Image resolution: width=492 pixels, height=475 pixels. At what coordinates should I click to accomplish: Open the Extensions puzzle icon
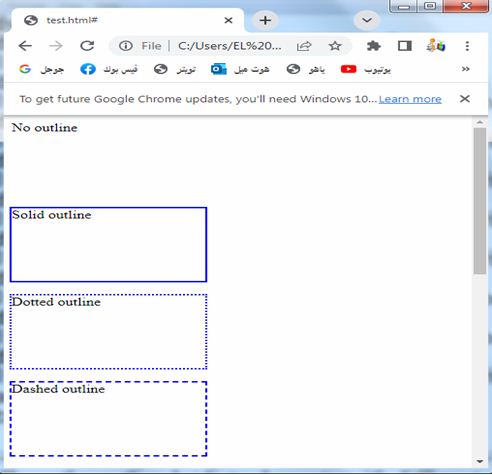click(374, 46)
